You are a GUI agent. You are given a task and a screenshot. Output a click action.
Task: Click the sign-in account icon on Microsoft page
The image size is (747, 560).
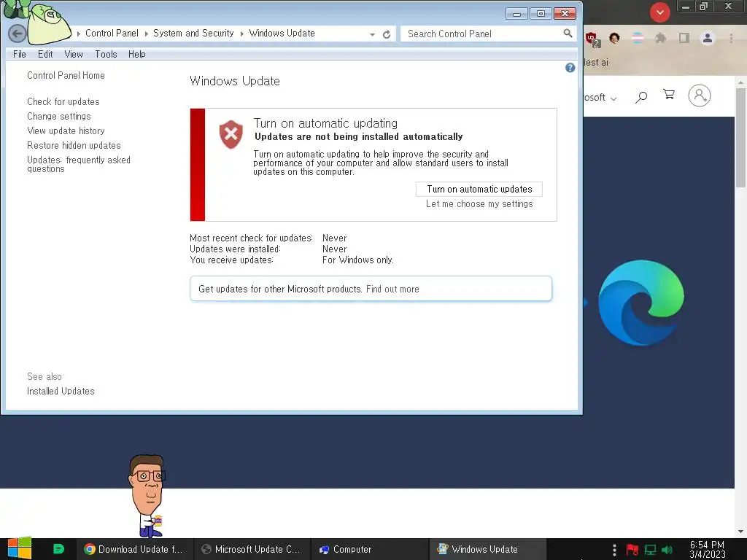point(700,96)
